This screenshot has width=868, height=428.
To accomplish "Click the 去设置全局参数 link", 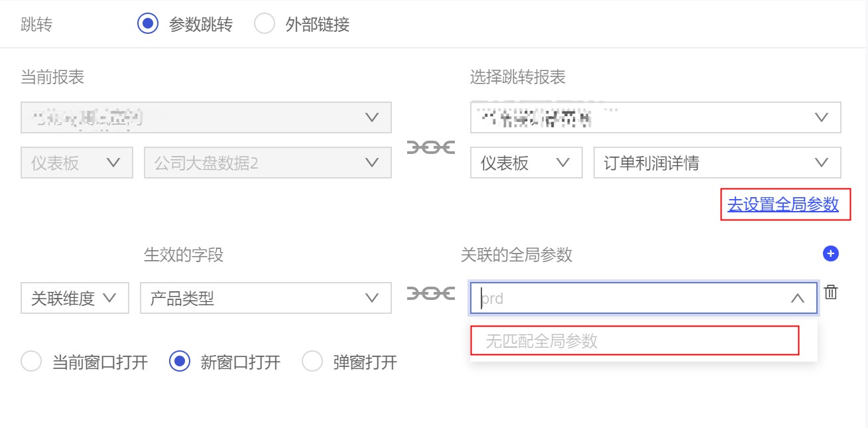I will (782, 204).
